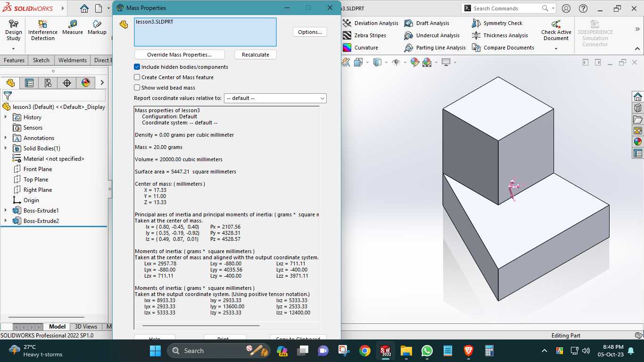644x362 pixels.
Task: Open Google Chrome from the taskbar
Action: coord(364,351)
